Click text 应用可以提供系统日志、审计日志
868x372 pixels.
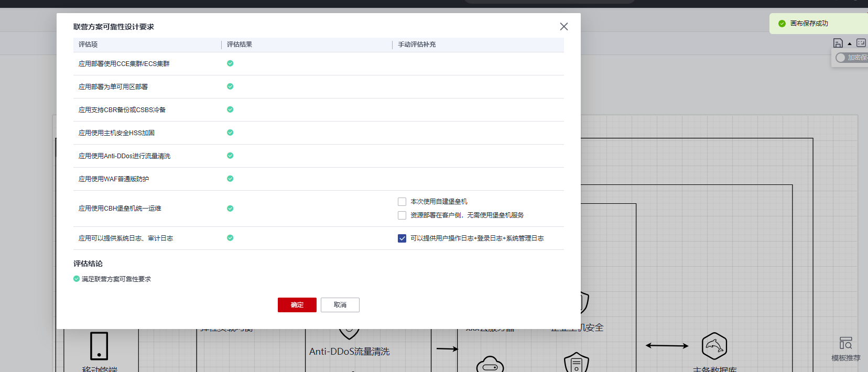(x=126, y=238)
